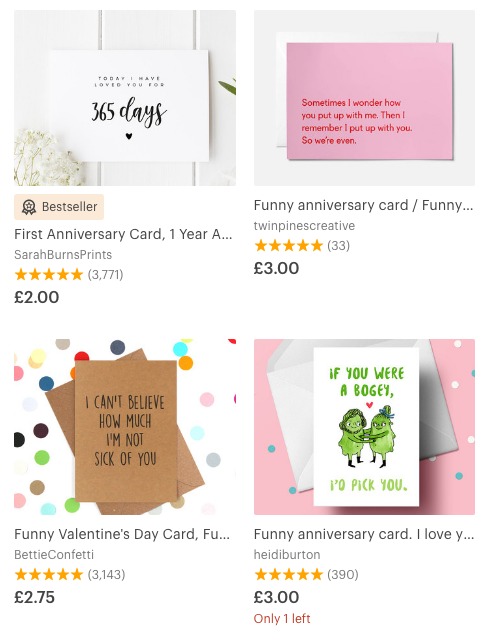500x641 pixels.
Task: Open the 365 days anniversary card image
Action: (x=125, y=98)
